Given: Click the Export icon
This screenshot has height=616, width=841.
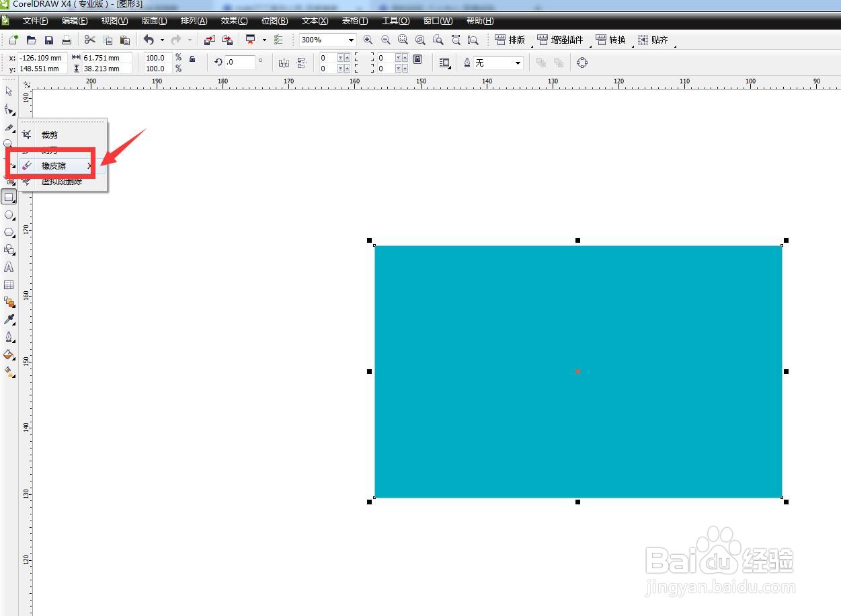Looking at the screenshot, I should pos(228,40).
